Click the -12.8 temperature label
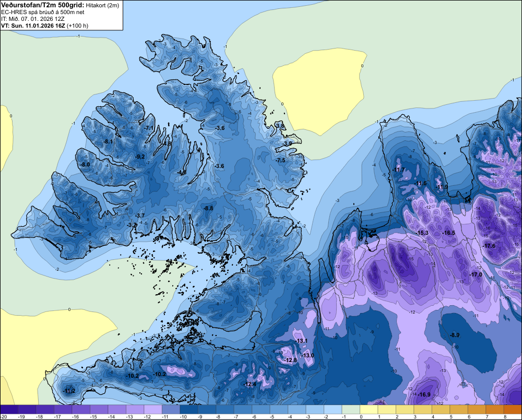The height and width of the screenshot is (420, 522). [x=291, y=360]
